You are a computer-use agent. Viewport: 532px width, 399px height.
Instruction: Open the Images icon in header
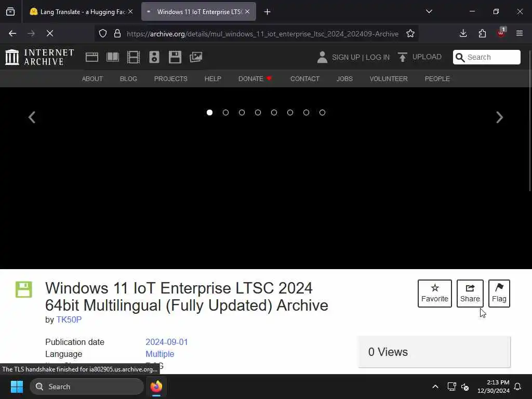196,57
